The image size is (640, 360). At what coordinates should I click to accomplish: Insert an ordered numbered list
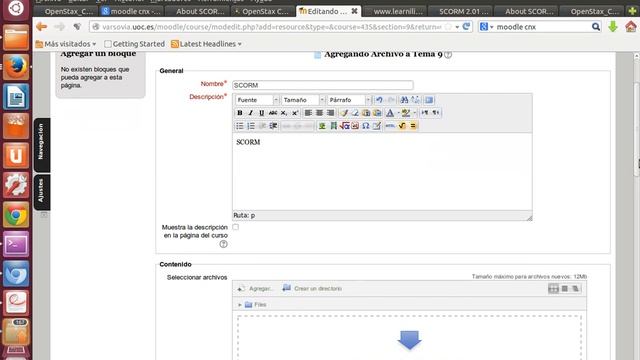pos(251,126)
